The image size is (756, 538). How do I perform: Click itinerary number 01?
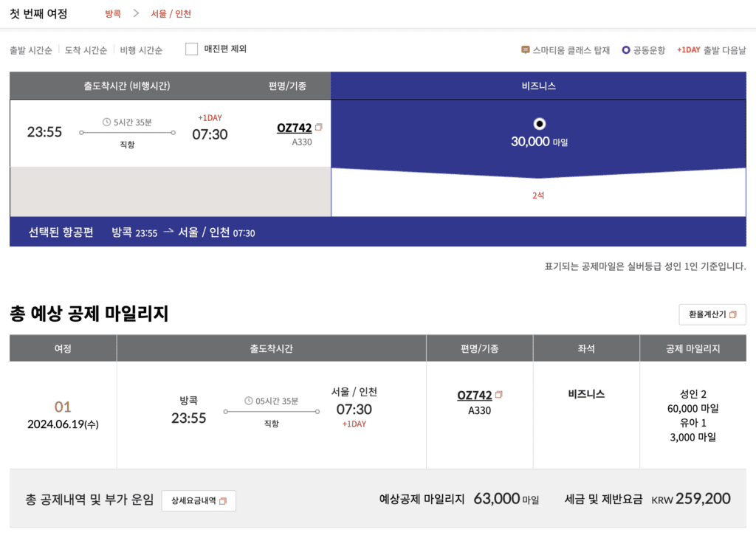[x=63, y=407]
